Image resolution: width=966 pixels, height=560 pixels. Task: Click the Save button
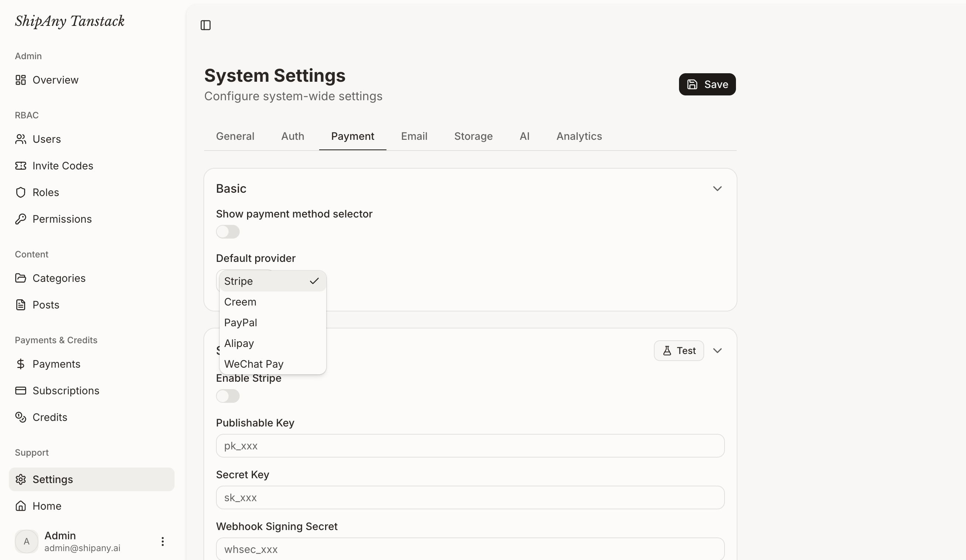click(707, 84)
